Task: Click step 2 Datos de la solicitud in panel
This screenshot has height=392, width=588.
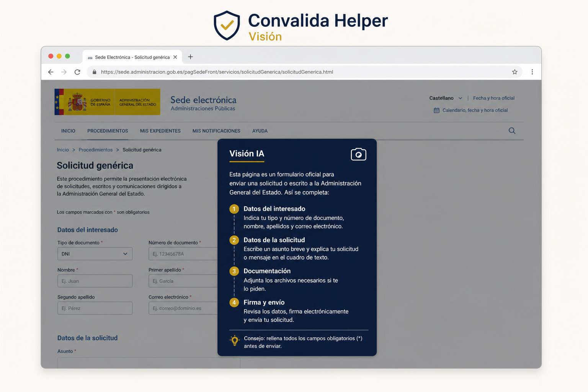Action: pos(274,240)
